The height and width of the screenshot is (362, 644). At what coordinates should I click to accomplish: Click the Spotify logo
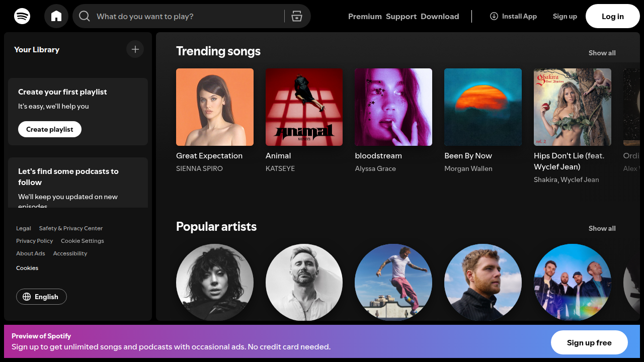[x=22, y=16]
